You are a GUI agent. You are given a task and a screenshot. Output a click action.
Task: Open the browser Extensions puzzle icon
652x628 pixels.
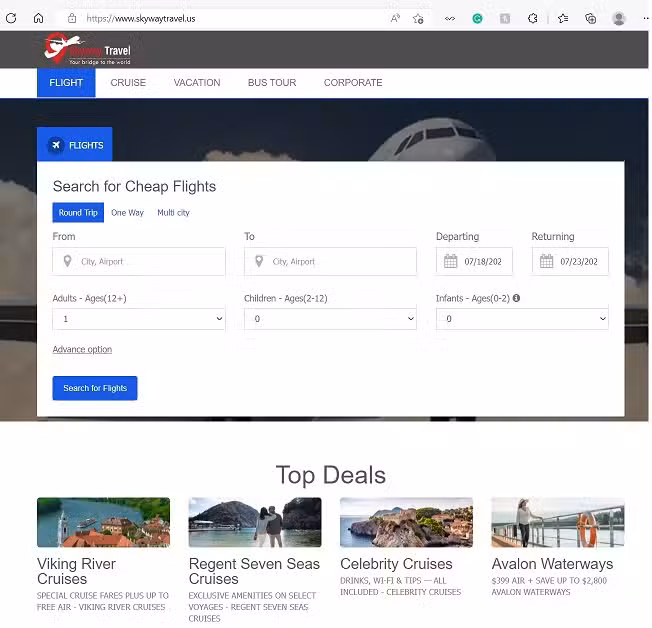532,18
